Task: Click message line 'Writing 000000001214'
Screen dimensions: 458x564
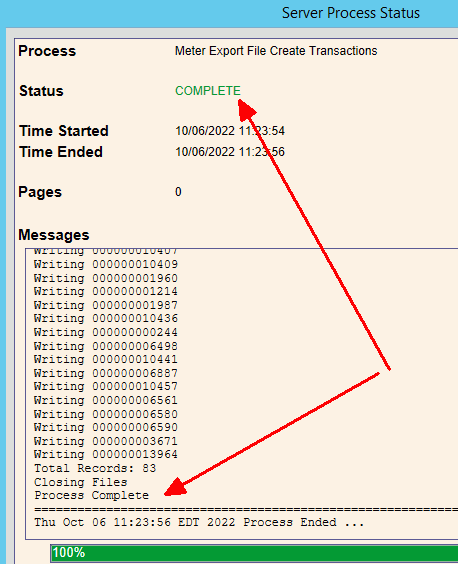Action: [106, 291]
